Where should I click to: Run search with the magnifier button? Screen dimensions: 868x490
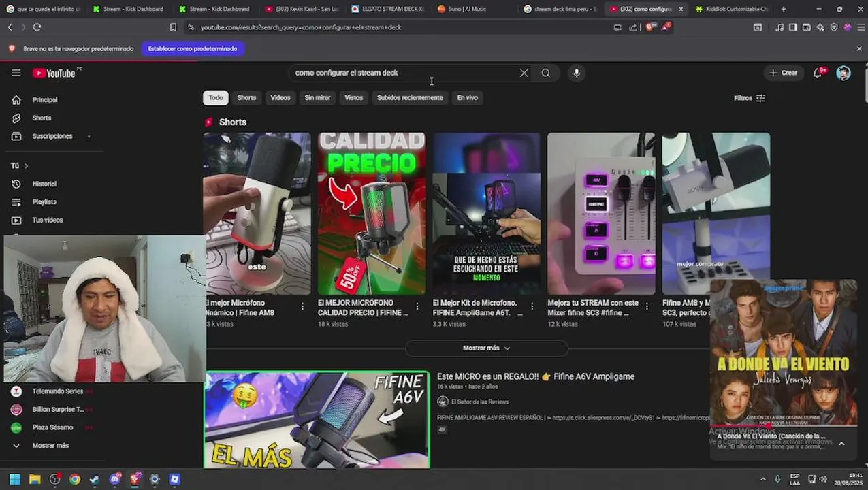click(546, 73)
